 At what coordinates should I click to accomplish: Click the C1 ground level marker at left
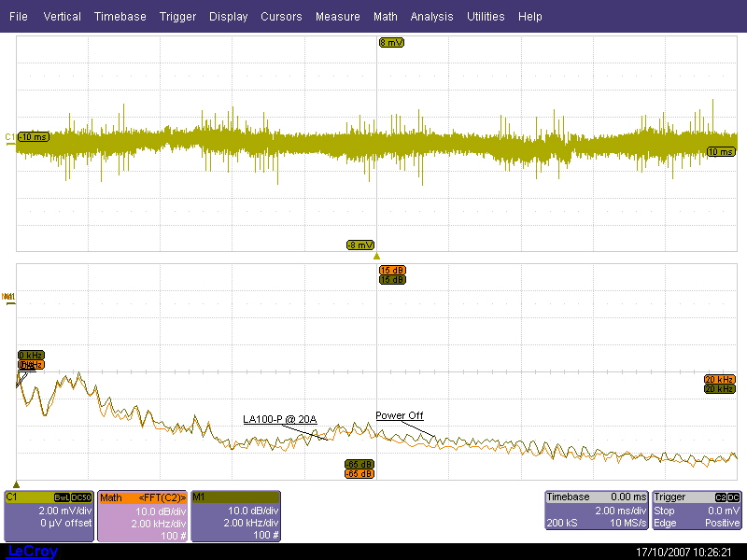pyautogui.click(x=9, y=138)
